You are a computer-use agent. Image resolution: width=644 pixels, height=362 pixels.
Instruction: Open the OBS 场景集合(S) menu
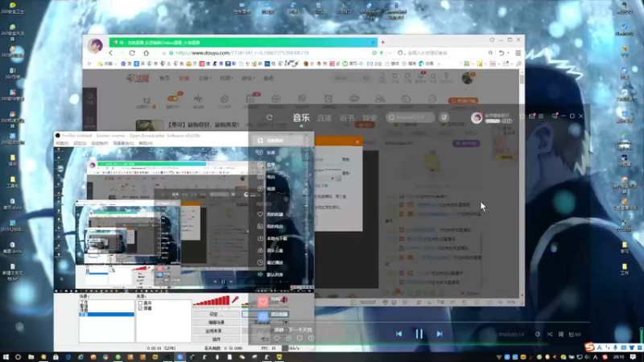(x=123, y=143)
